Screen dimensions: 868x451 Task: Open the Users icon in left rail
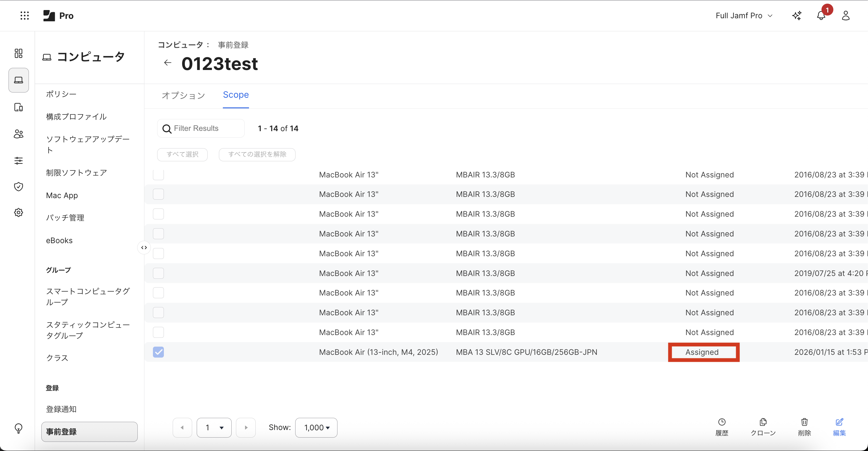[x=19, y=134]
